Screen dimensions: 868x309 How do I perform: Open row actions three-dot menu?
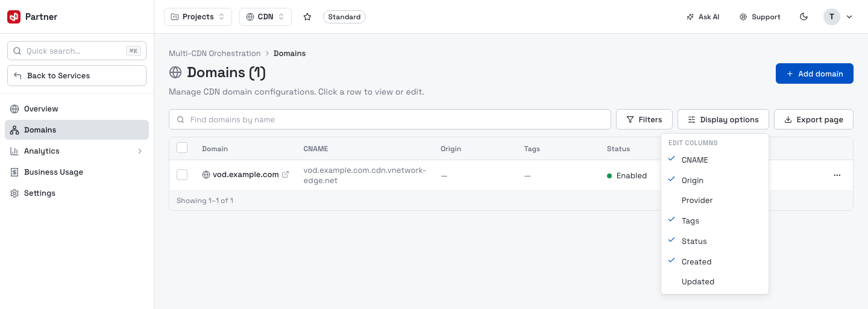click(x=837, y=175)
